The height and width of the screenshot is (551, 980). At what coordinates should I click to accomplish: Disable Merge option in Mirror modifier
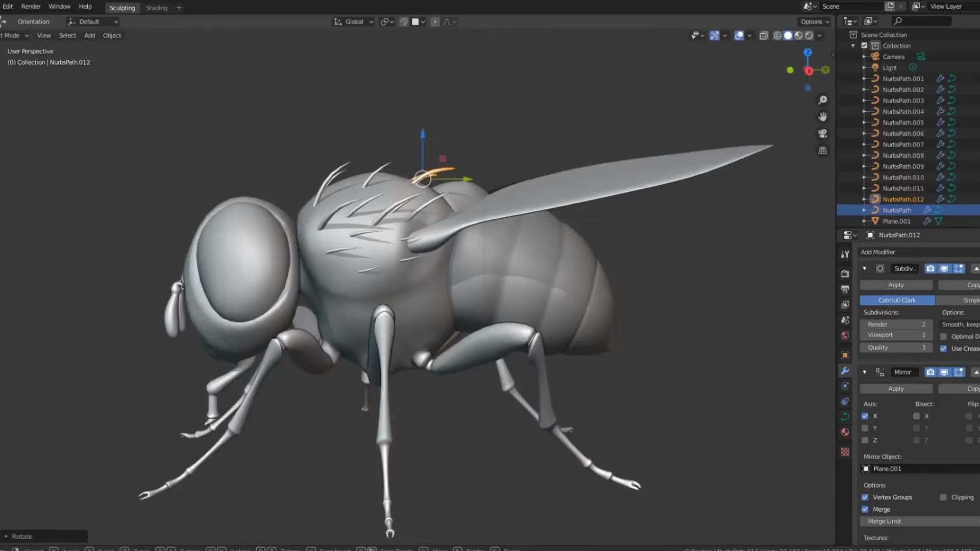pos(865,509)
